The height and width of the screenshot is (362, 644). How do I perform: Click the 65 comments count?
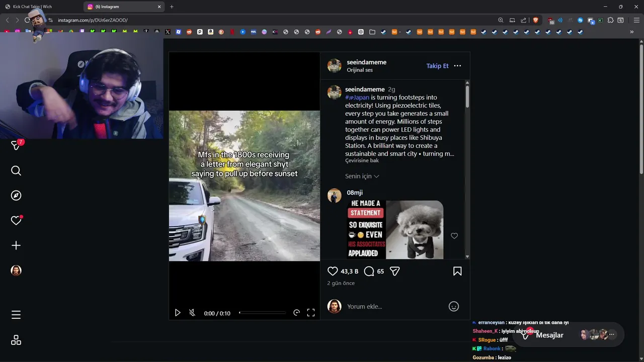380,271
